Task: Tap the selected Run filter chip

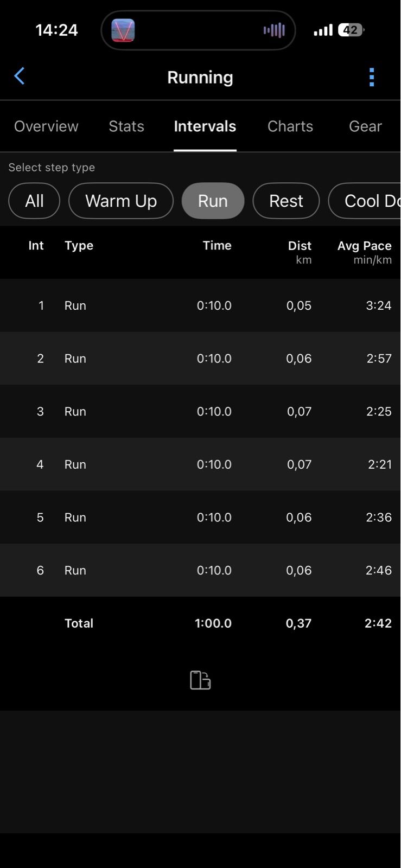Action: click(213, 201)
